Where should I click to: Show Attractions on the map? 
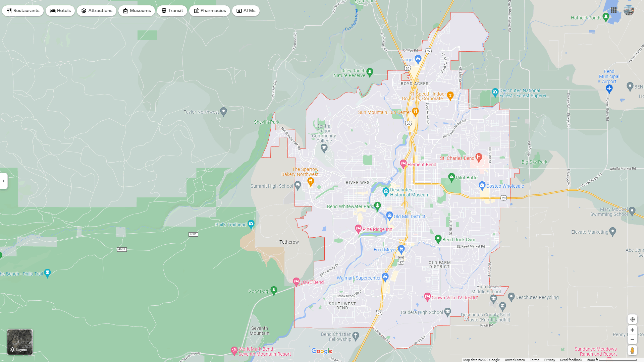pyautogui.click(x=97, y=11)
